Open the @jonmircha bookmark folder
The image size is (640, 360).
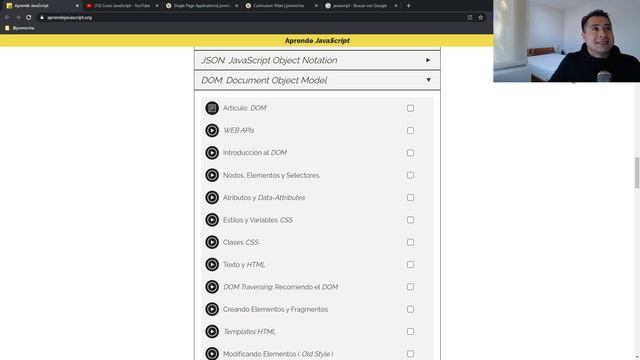point(20,28)
